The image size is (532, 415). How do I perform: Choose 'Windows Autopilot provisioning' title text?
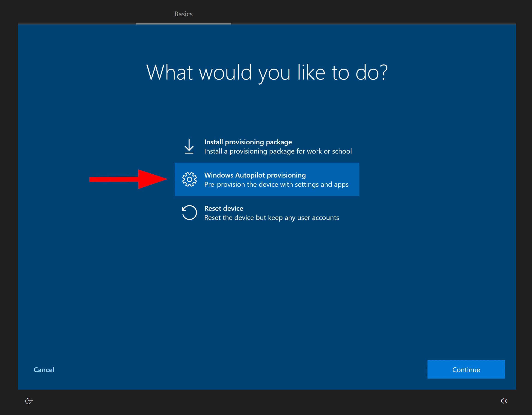[255, 175]
